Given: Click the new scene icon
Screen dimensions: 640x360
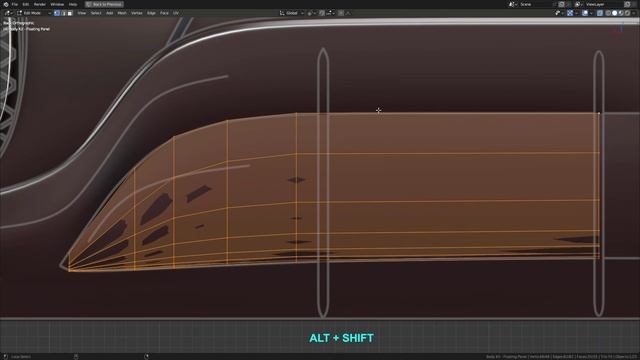Looking at the screenshot, I should tap(561, 4).
